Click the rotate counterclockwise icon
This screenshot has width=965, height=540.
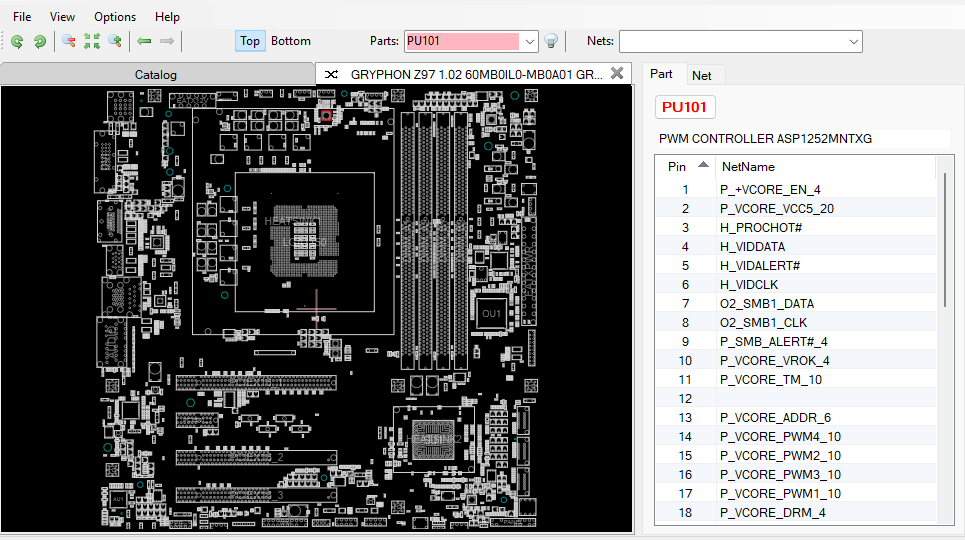(17, 41)
